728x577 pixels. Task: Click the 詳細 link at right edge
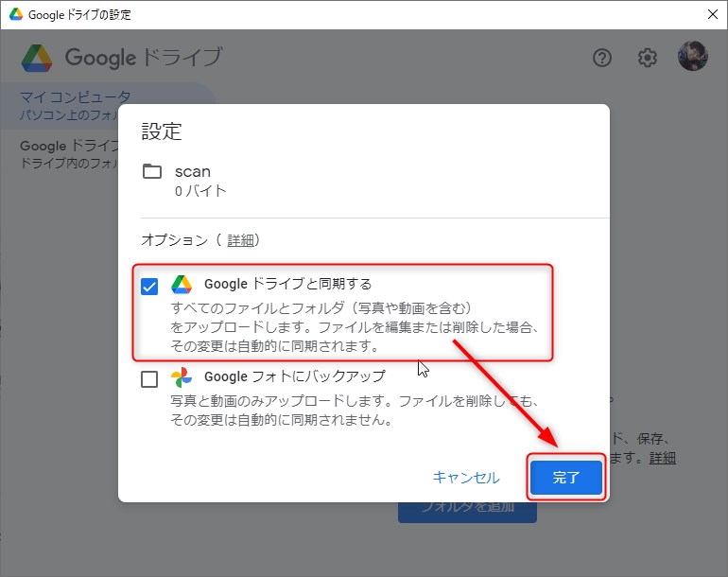662,458
